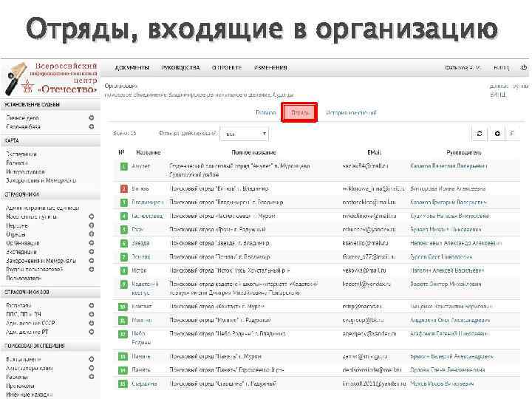Image resolution: width=532 pixels, height=399 pixels.
Task: Open the Старшина squad link
Action: click(144, 383)
